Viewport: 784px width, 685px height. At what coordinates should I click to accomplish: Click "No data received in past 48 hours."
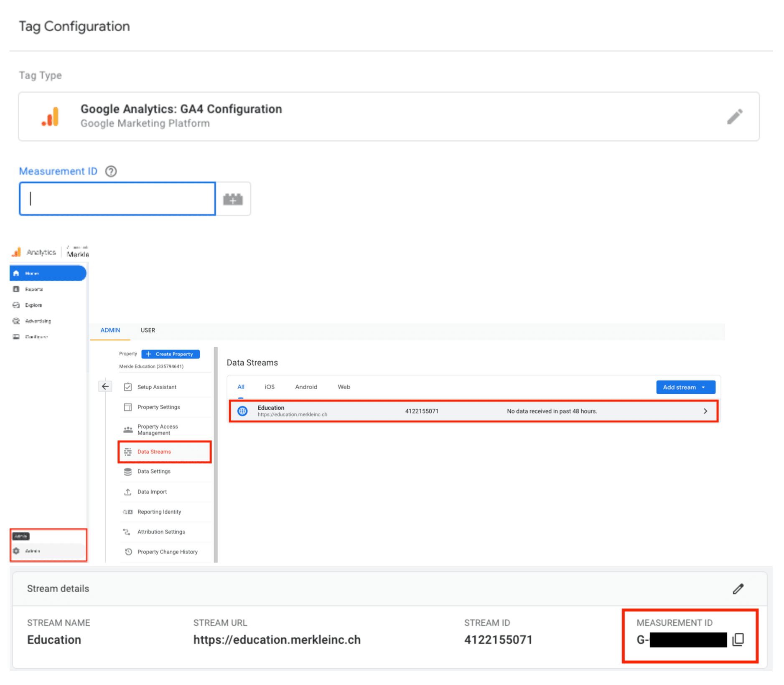552,411
